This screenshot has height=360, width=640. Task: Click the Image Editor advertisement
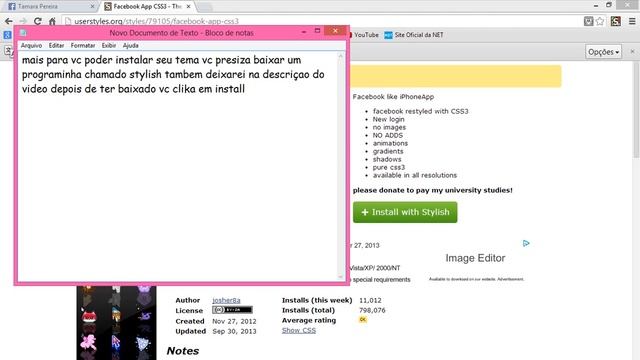[475, 258]
